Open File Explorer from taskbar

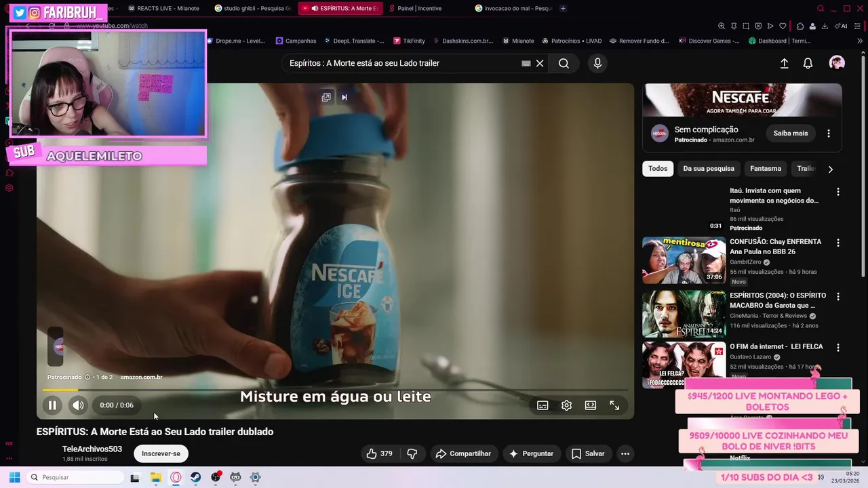pyautogui.click(x=156, y=477)
